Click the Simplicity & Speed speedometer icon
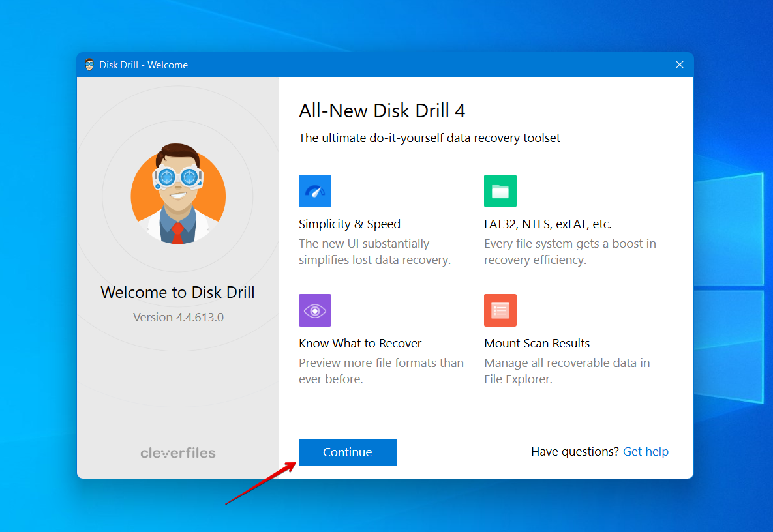773x532 pixels. click(x=315, y=190)
